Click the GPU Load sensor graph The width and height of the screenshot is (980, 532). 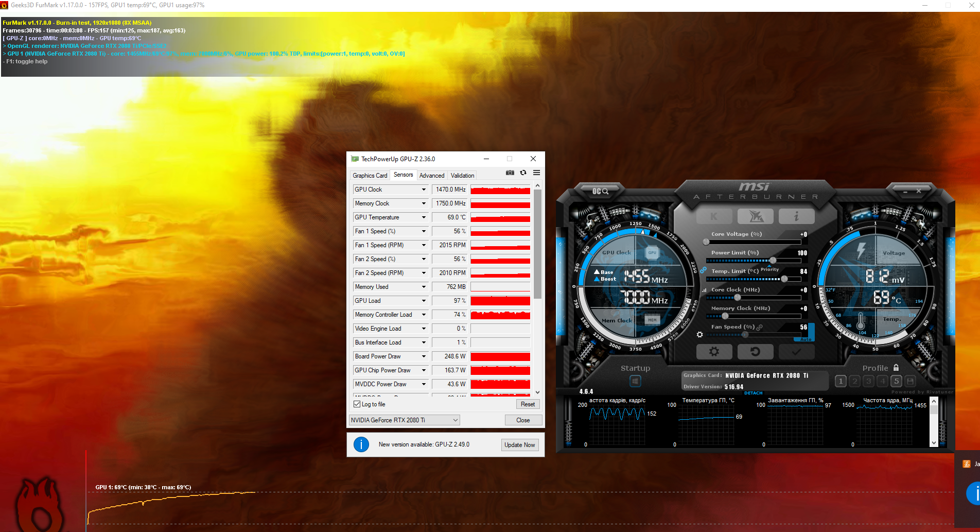coord(500,301)
